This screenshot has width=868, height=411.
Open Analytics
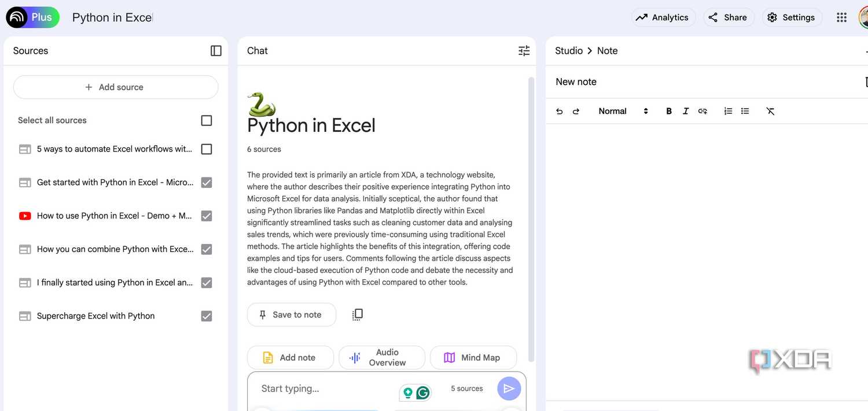[x=663, y=17]
